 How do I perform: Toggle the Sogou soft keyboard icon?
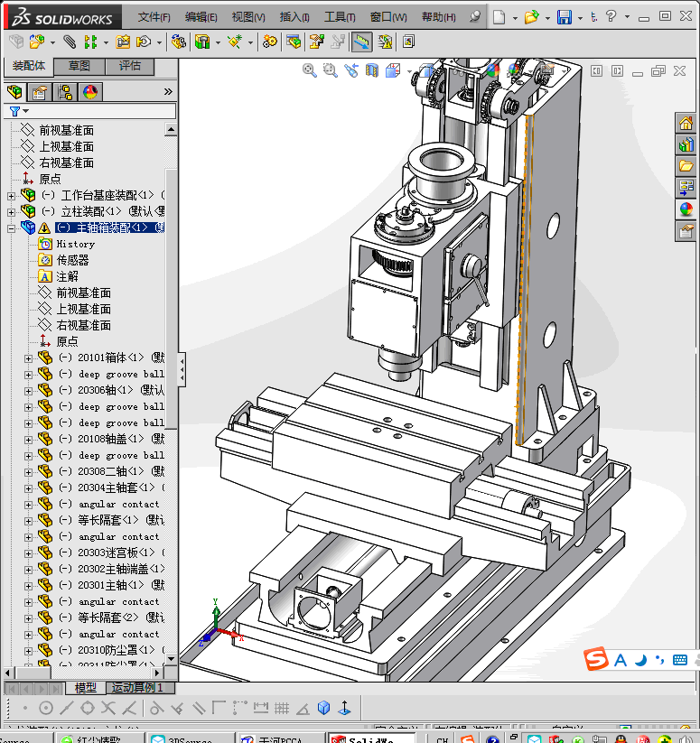679,660
